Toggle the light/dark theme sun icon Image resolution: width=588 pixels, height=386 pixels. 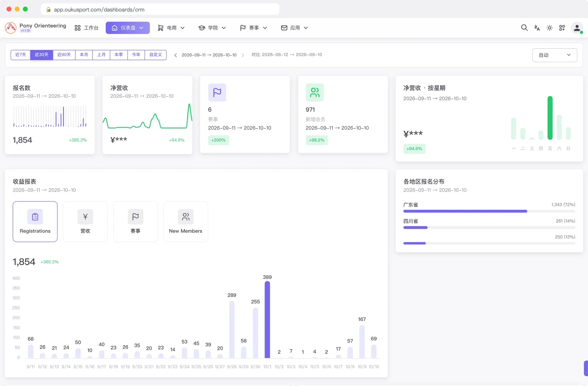549,28
